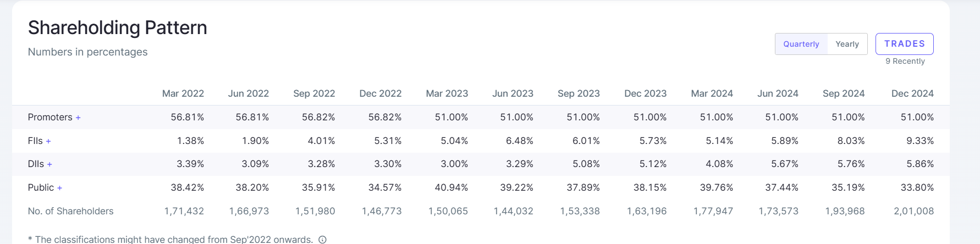Click Dec 2024 FIIs value 9.33%

tap(920, 141)
